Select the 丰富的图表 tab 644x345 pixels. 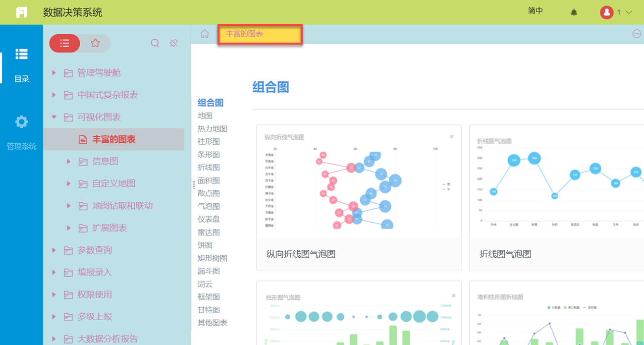coord(260,35)
